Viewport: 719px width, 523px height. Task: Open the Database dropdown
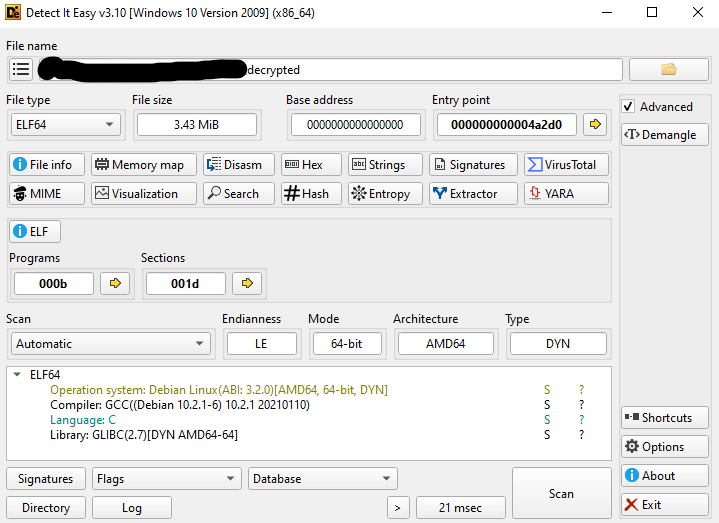click(x=322, y=479)
